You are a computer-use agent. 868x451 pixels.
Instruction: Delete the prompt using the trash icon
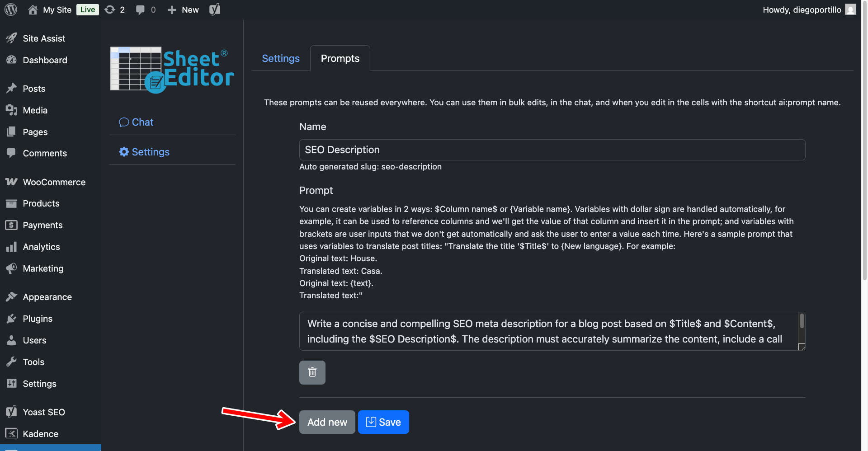click(312, 372)
